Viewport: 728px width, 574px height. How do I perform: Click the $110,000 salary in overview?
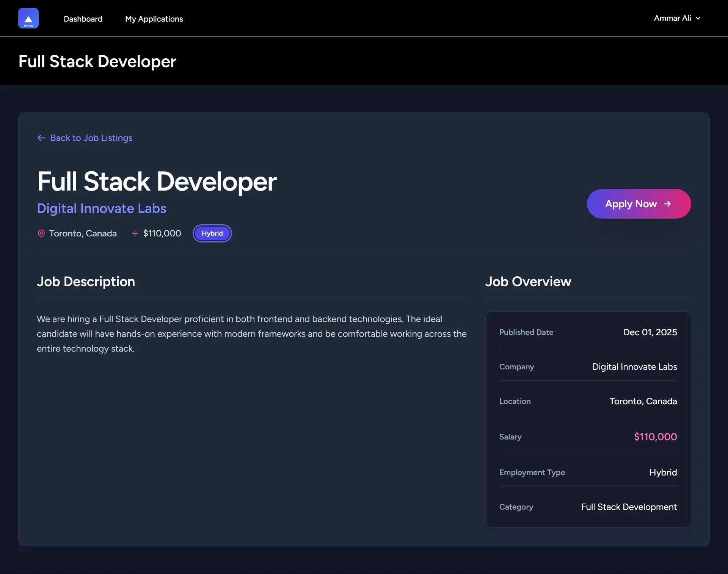pos(655,437)
